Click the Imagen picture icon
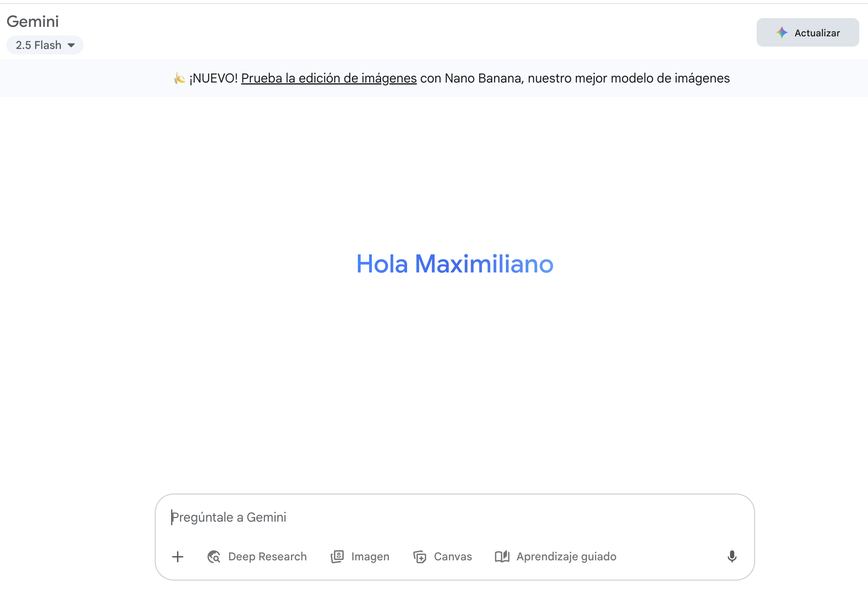This screenshot has height=601, width=868. pos(337,557)
